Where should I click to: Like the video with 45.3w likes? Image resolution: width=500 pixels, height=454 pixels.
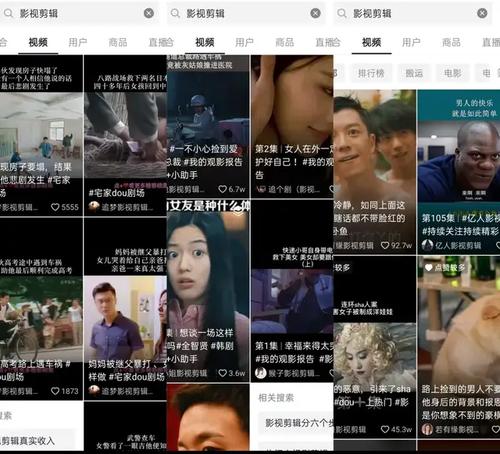pyautogui.click(x=385, y=429)
